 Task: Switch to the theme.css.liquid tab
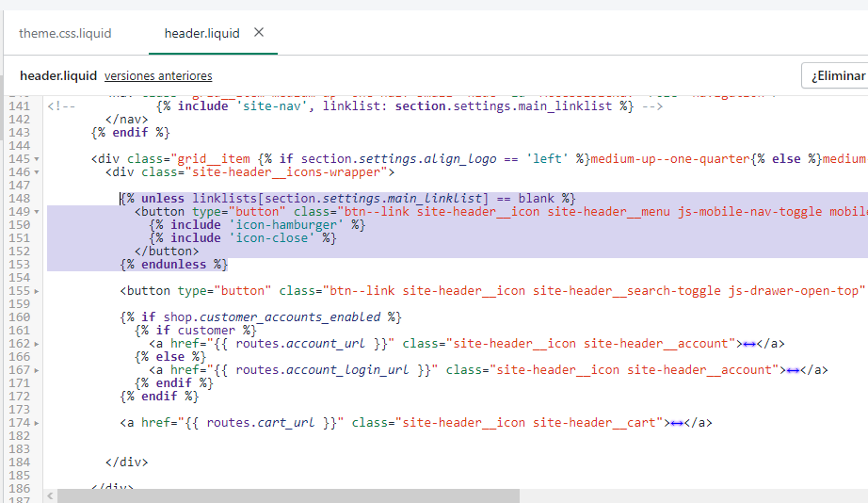point(65,33)
